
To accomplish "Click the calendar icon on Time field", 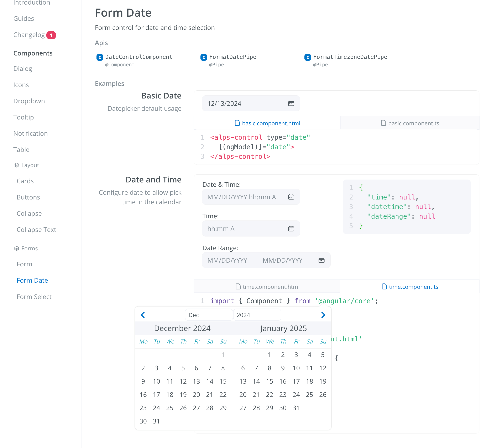I will [291, 228].
